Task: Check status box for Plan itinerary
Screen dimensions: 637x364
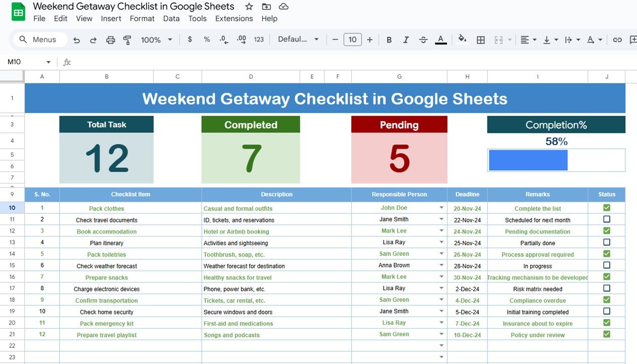Action: coord(607,242)
